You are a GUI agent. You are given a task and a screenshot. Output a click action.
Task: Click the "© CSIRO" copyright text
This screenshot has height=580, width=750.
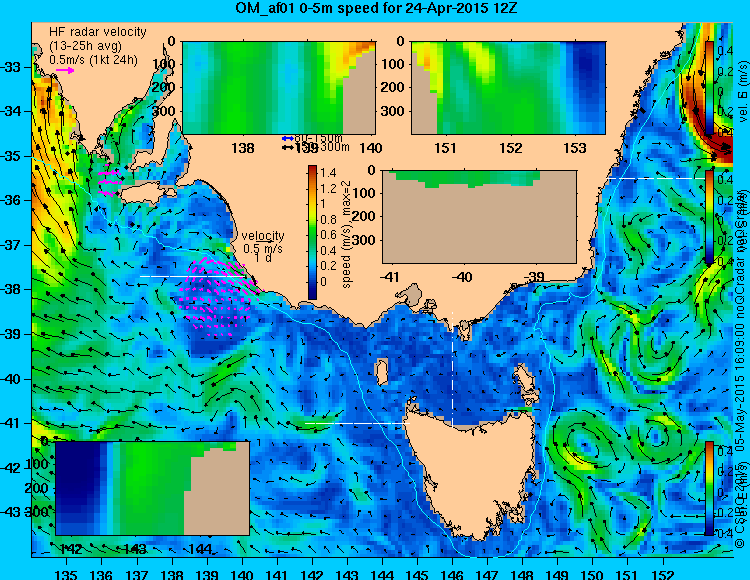[739, 521]
